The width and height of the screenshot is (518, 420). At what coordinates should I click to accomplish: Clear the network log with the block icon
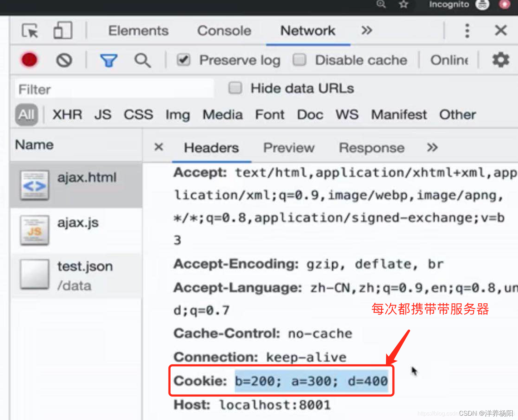coord(64,60)
